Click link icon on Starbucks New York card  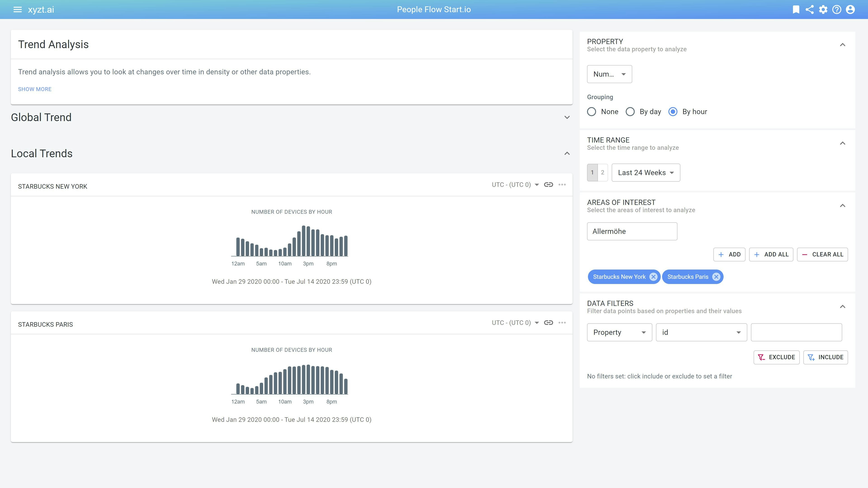(x=548, y=185)
